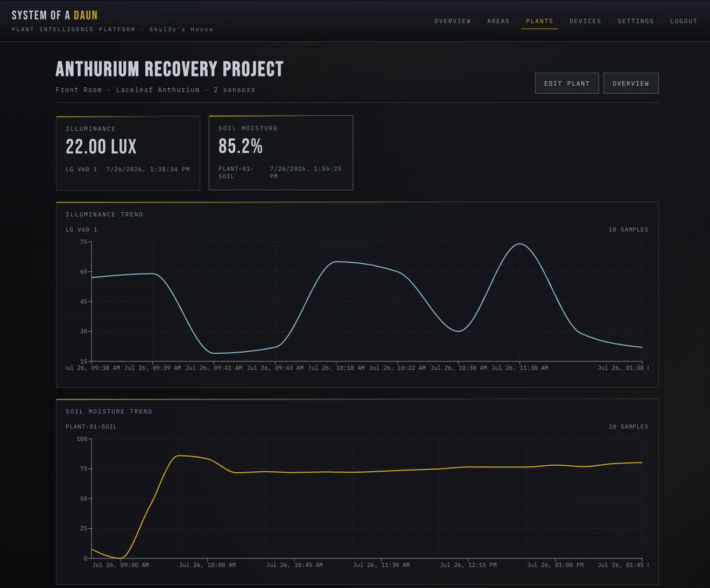Click the soil moisture curve's peak near 10:00 AM
Viewport: 710px width, 588px height.
(x=179, y=456)
